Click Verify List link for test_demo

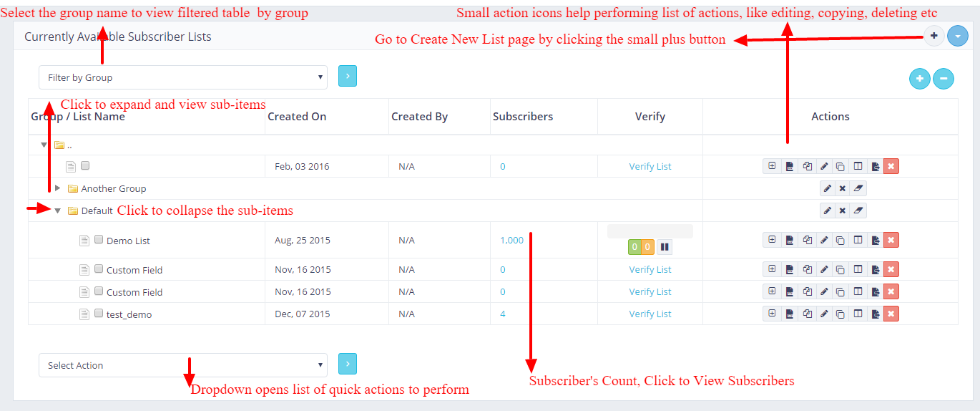pos(650,314)
